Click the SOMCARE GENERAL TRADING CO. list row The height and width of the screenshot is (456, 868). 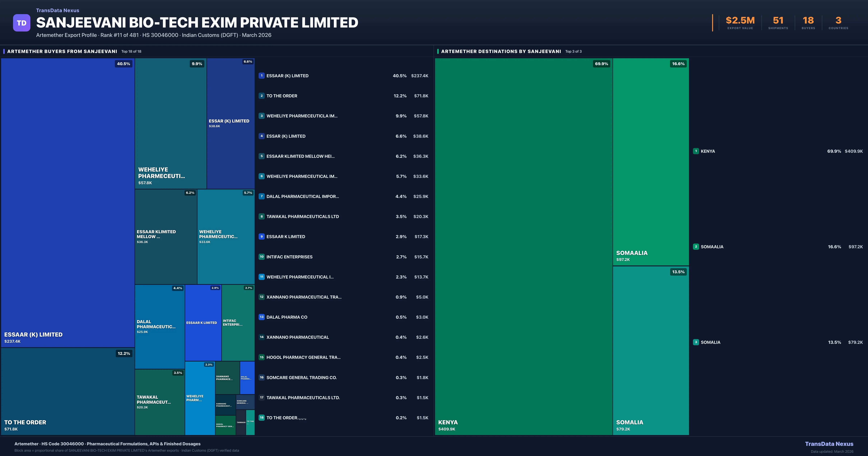click(x=302, y=377)
